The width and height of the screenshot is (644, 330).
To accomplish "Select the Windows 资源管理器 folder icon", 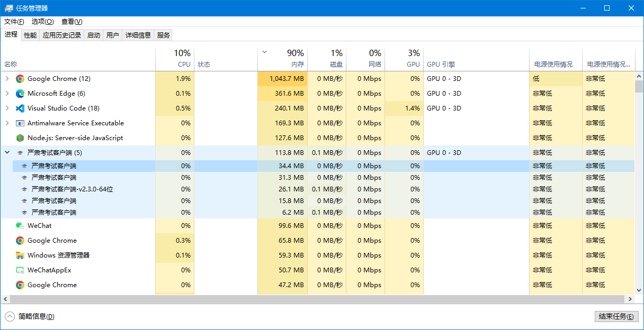I will point(20,255).
